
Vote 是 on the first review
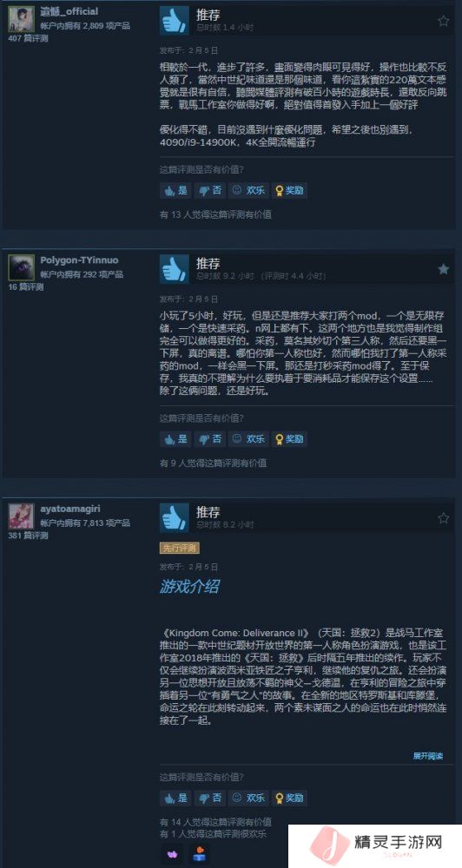175,190
